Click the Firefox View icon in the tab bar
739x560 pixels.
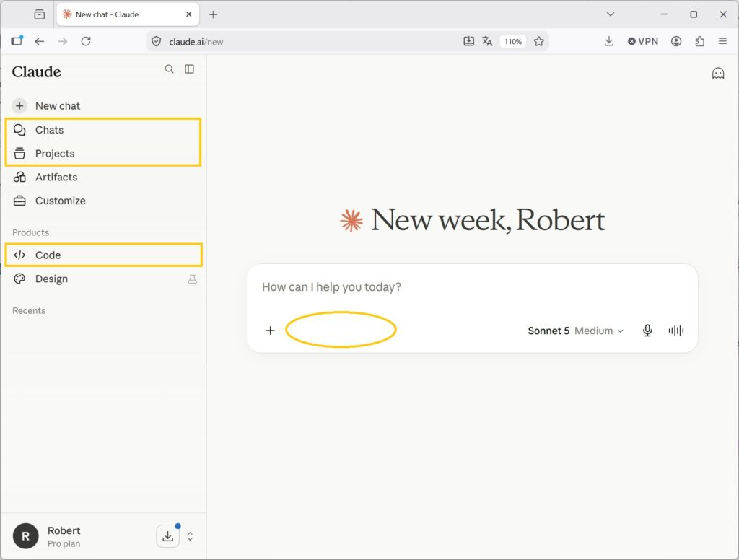coord(40,14)
